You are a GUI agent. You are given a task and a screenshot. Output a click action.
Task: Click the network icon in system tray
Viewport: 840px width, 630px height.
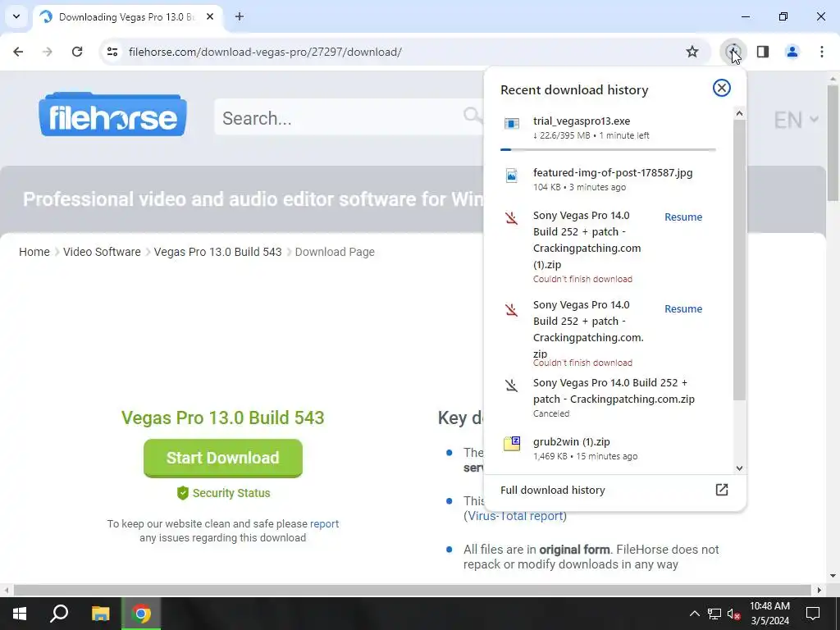coord(714,614)
